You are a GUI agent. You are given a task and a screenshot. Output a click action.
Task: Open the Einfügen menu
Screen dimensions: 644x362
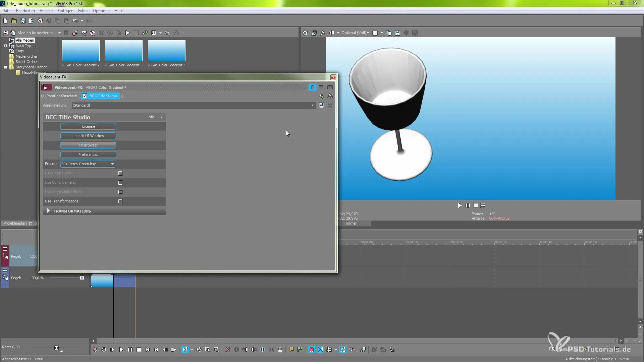point(65,11)
